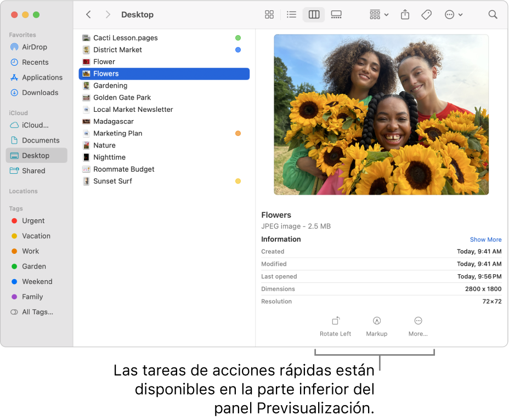Viewport: 509px width, 420px height.
Task: Select the Golden Gate Park file
Action: 164,98
